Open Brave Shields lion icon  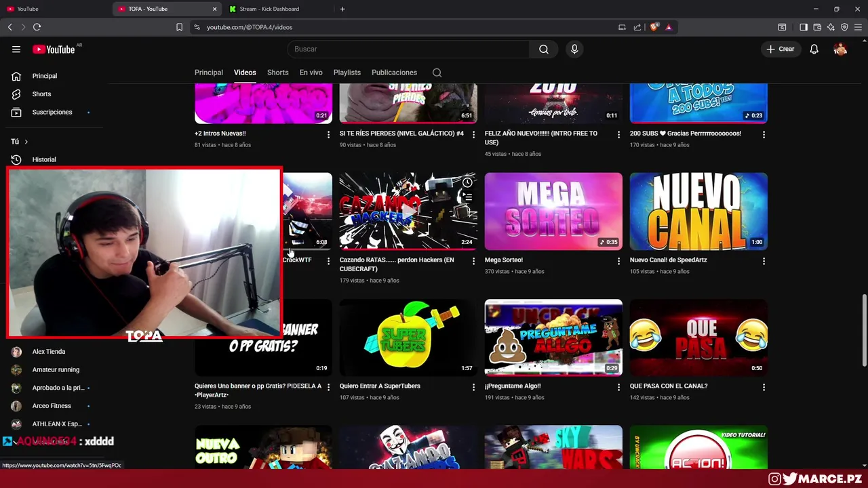[x=654, y=27]
